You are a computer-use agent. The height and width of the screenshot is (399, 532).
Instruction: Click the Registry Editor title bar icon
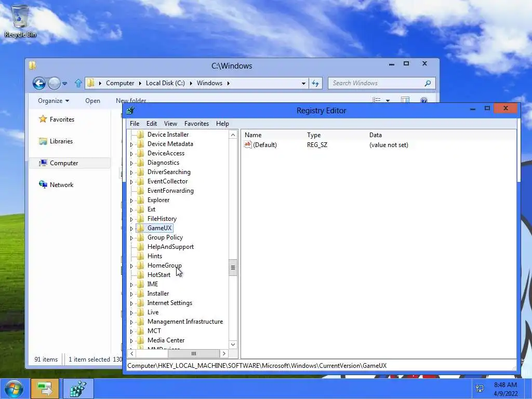pos(130,111)
